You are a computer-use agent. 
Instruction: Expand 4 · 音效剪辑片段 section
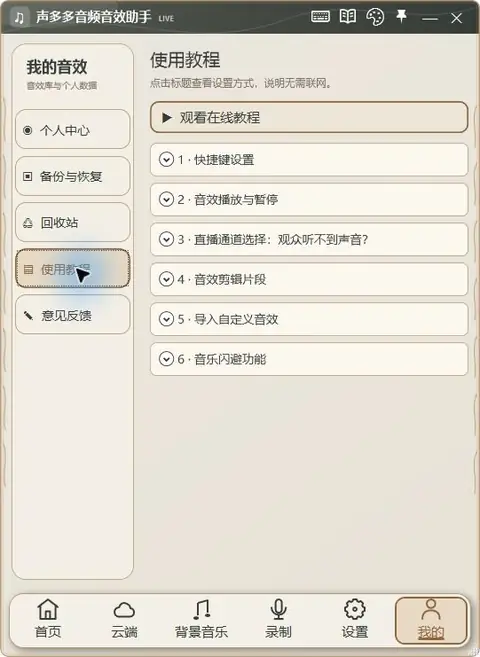coord(309,279)
